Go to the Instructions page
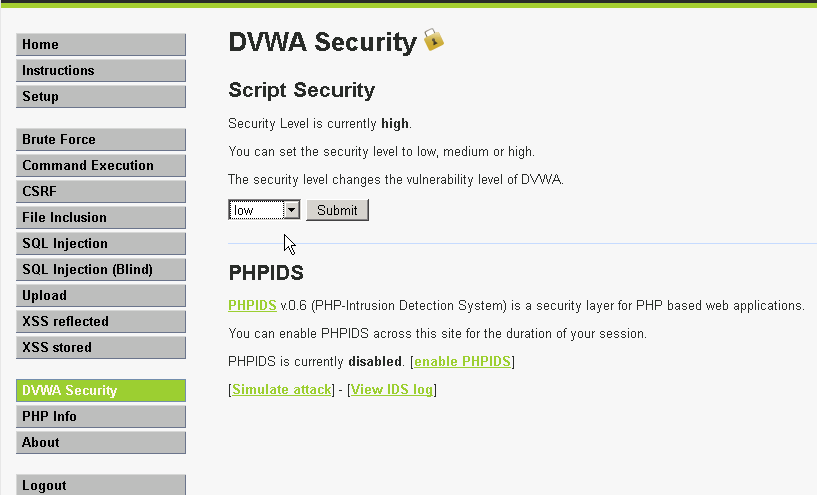Image resolution: width=817 pixels, height=496 pixels. pyautogui.click(x=101, y=71)
